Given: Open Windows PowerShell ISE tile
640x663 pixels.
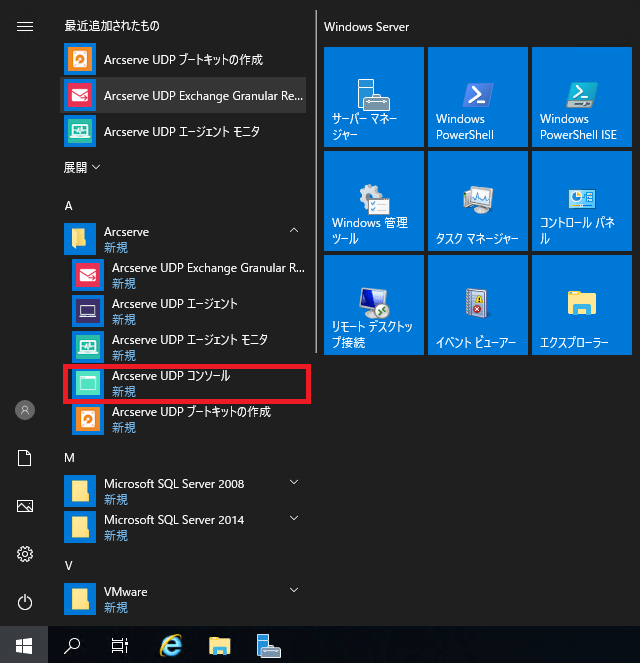Looking at the screenshot, I should (x=582, y=97).
